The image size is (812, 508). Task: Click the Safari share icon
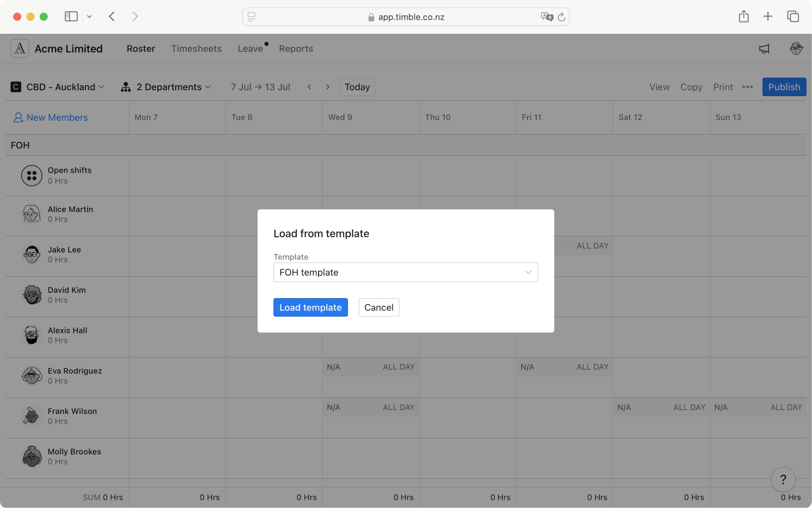tap(744, 16)
